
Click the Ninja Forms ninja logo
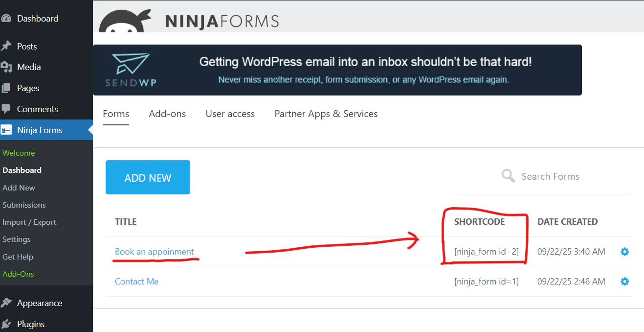124,22
